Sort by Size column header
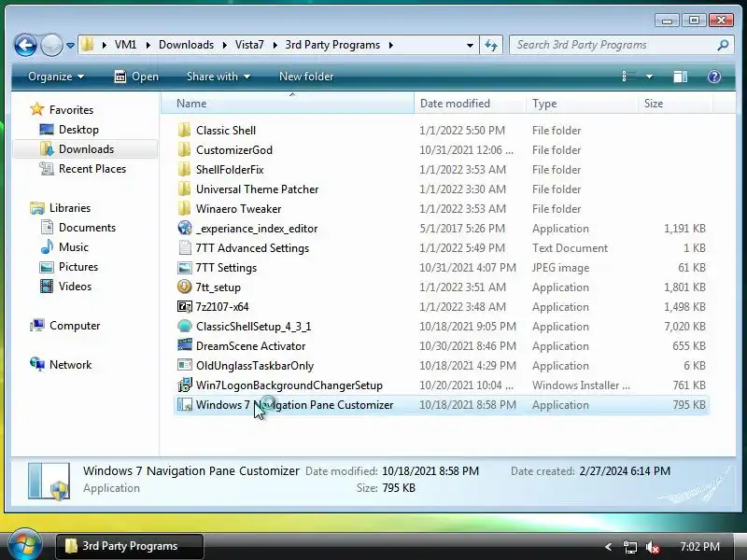The image size is (747, 560). 675,104
